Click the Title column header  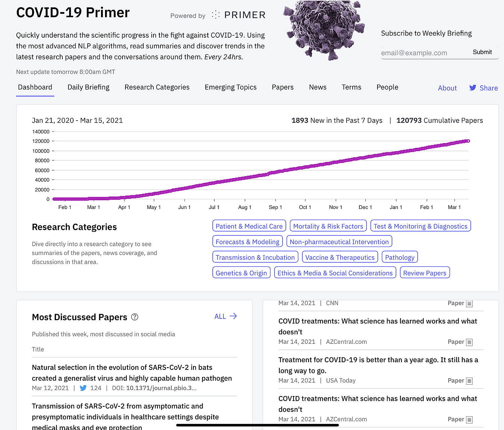pos(38,349)
